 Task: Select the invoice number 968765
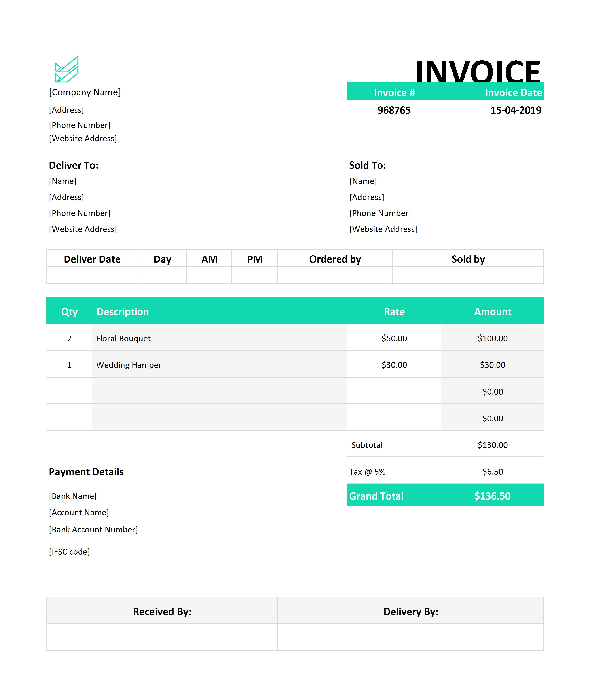tap(394, 111)
